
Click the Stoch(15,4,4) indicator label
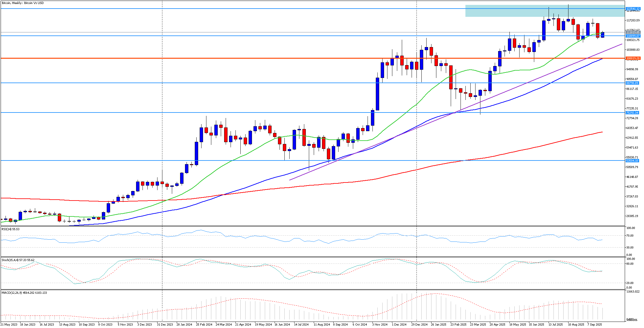tap(18, 260)
